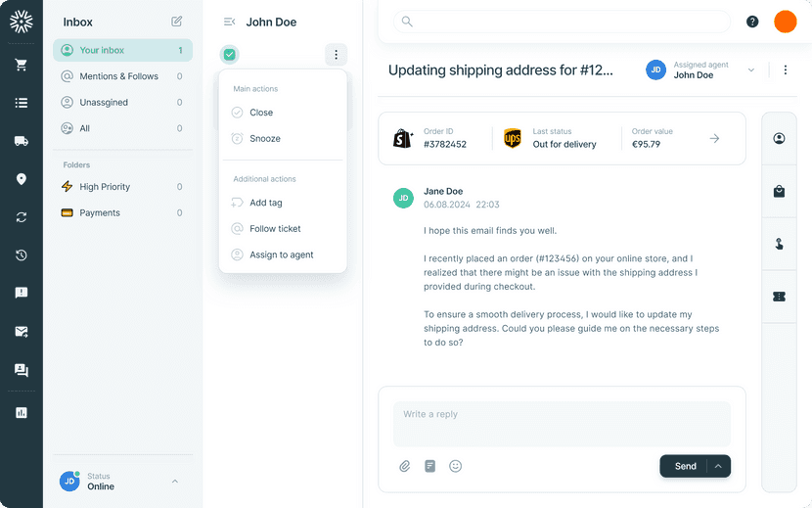The height and width of the screenshot is (508, 812).
Task: Click the Send button
Action: click(685, 466)
